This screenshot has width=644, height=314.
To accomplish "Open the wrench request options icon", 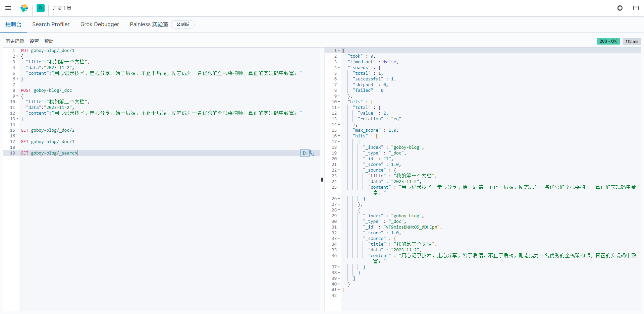I will pos(312,153).
